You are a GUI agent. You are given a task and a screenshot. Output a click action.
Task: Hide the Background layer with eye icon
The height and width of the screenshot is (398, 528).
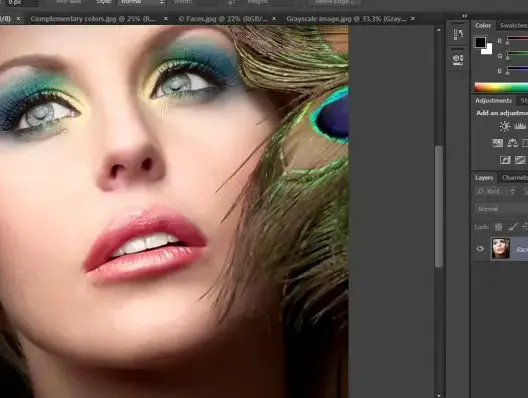(x=480, y=249)
